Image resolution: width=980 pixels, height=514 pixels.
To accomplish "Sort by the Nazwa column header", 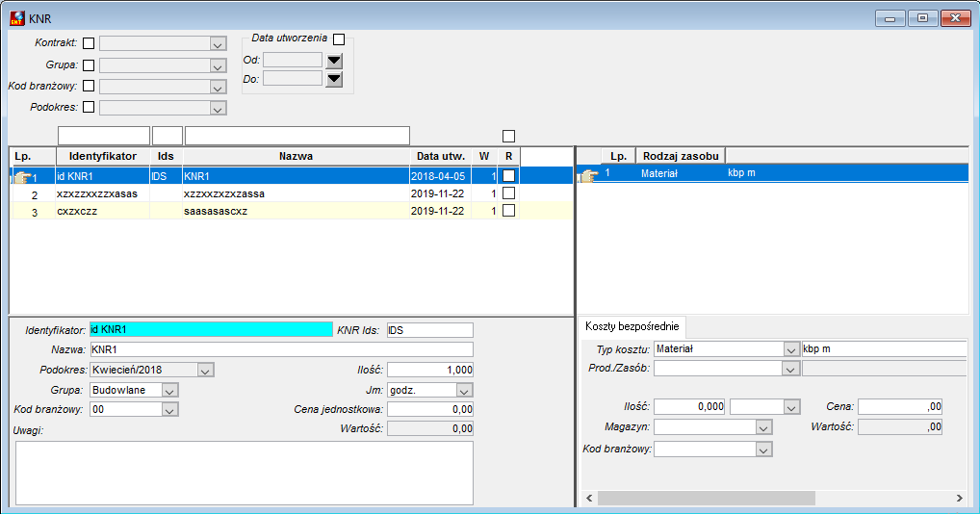I will pyautogui.click(x=296, y=156).
